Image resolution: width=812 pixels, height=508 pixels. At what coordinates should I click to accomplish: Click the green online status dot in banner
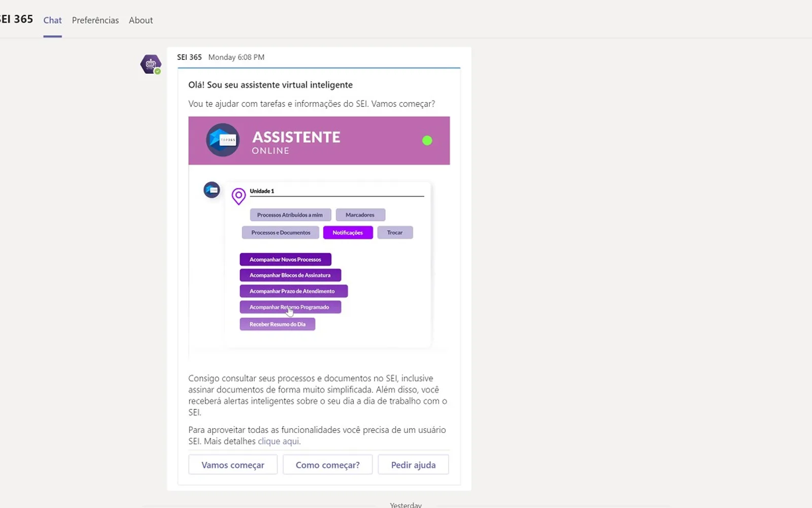click(x=427, y=141)
